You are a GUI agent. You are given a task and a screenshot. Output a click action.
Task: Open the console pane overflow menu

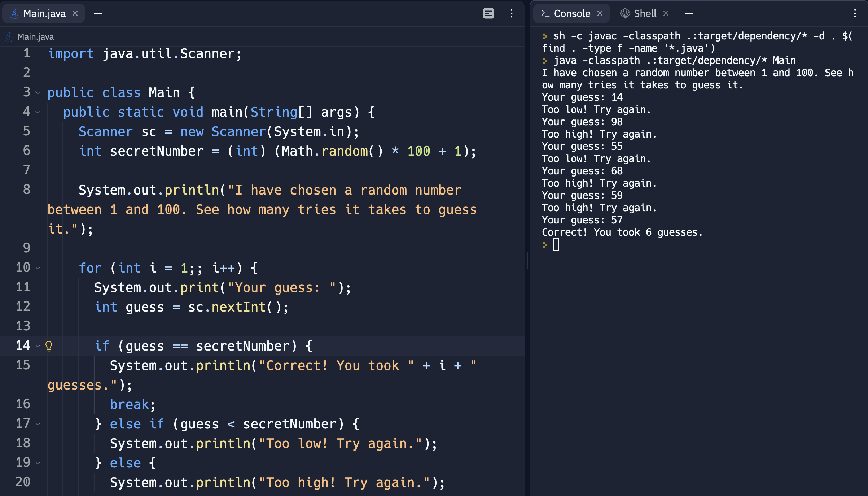click(855, 14)
